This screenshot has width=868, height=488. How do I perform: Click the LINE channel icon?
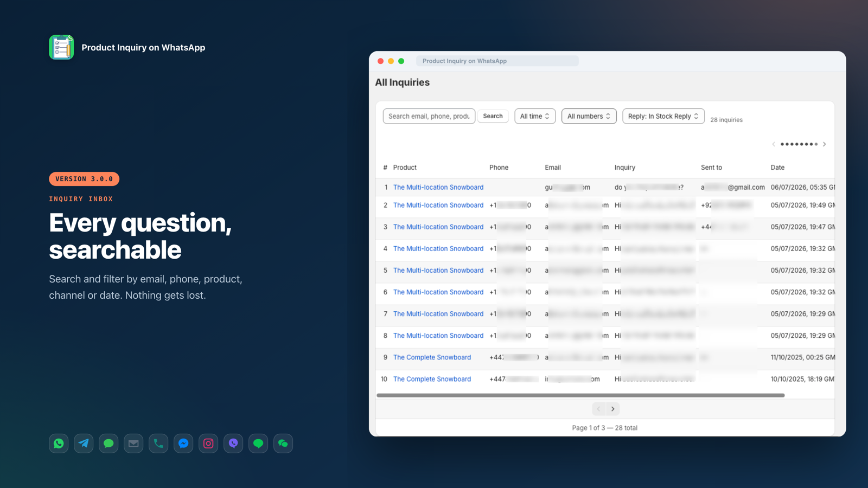[258, 444]
